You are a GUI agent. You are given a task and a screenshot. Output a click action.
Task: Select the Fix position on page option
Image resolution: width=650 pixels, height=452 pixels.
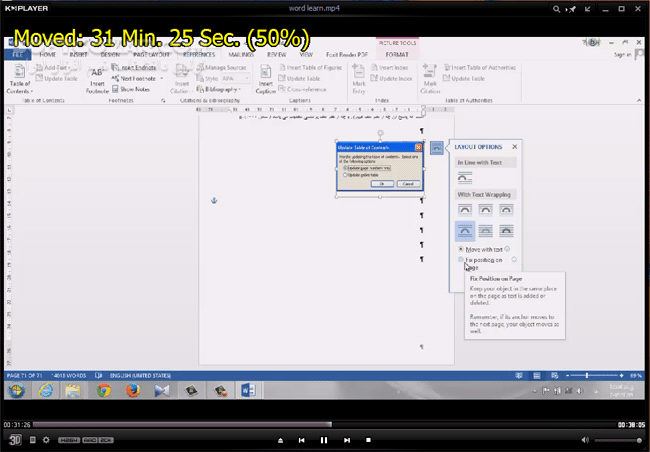pyautogui.click(x=461, y=259)
